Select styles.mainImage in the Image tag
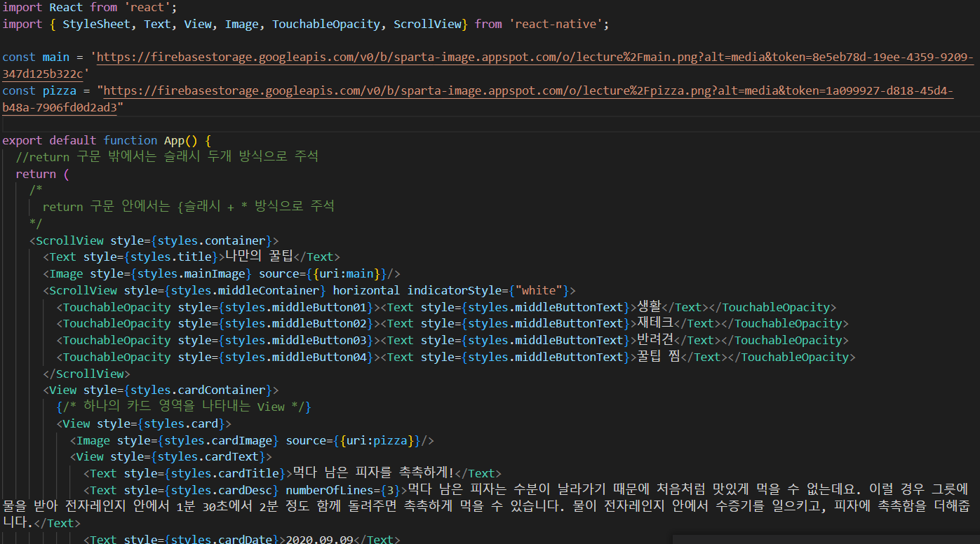980x544 pixels. pyautogui.click(x=192, y=273)
